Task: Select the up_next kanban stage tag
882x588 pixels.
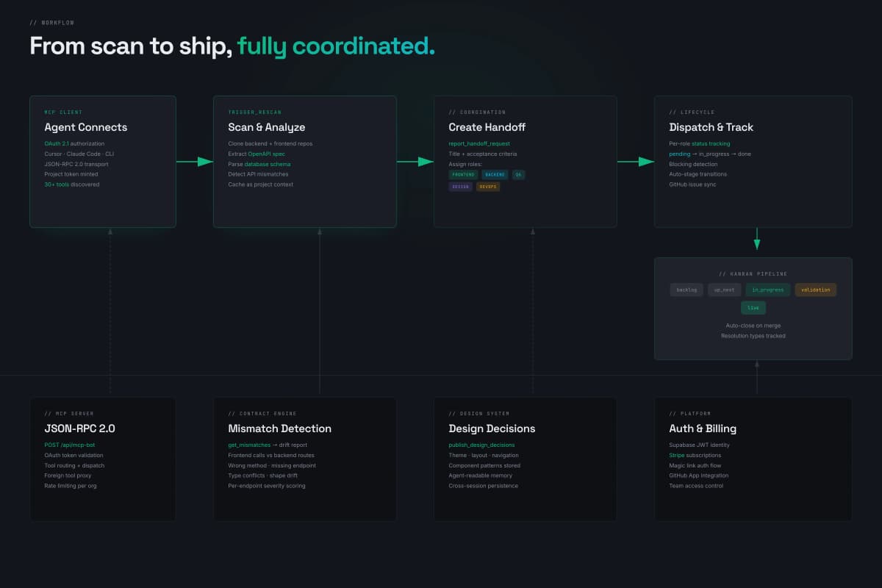Action: pos(725,290)
